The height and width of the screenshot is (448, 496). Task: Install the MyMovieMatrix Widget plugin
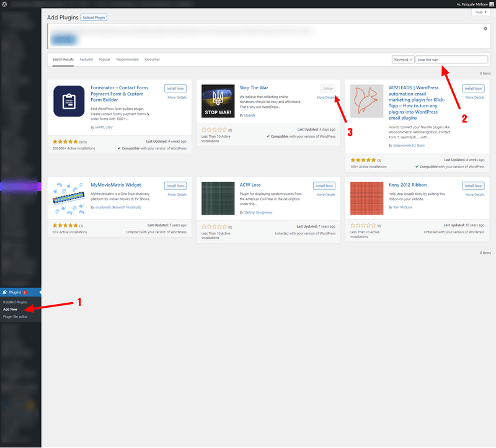[x=175, y=186]
